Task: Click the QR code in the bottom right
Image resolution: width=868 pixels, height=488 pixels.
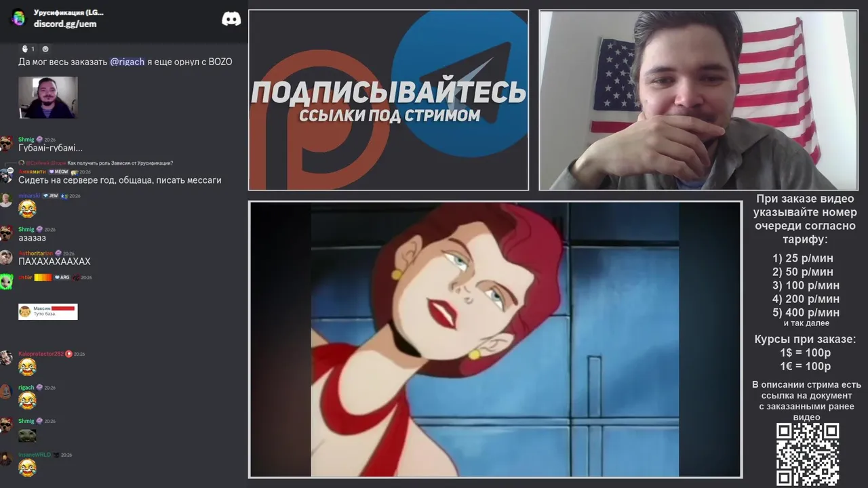Action: pyautogui.click(x=808, y=454)
